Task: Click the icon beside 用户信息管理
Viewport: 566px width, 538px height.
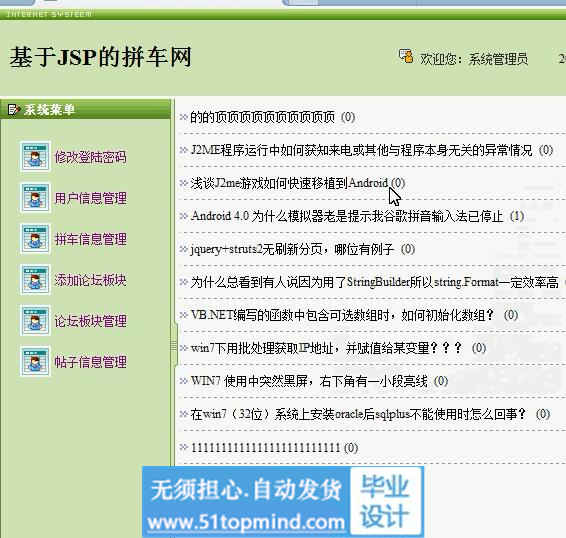Action: click(35, 198)
